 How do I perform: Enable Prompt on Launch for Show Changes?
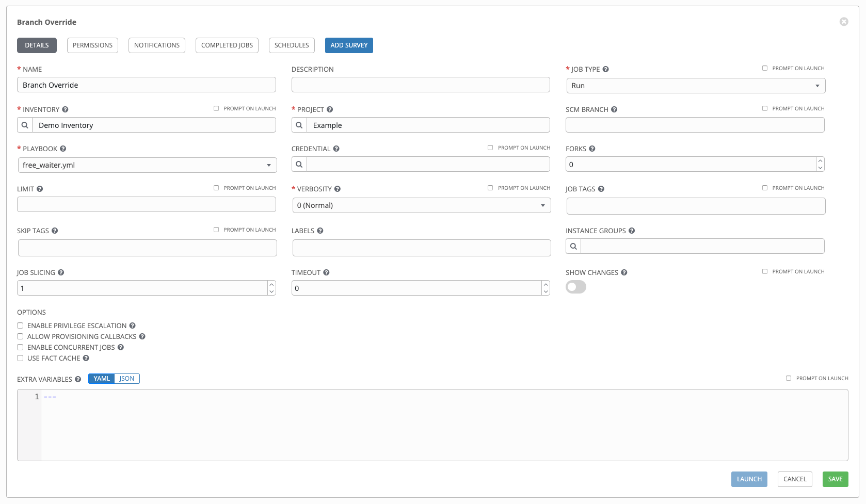(x=765, y=271)
